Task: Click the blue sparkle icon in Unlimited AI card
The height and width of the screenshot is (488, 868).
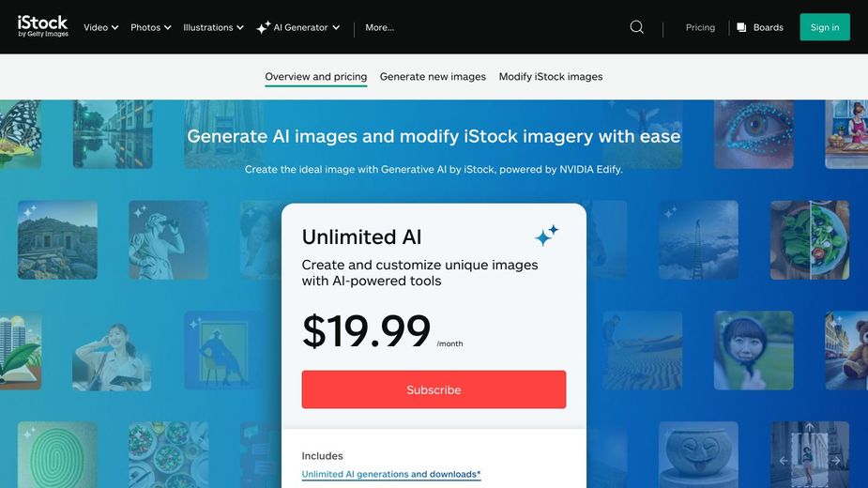Action: [546, 236]
